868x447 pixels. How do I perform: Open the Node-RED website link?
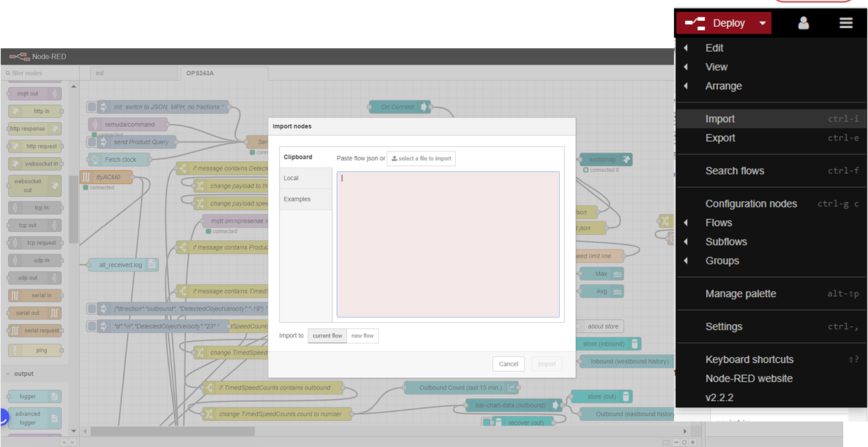coord(771,379)
